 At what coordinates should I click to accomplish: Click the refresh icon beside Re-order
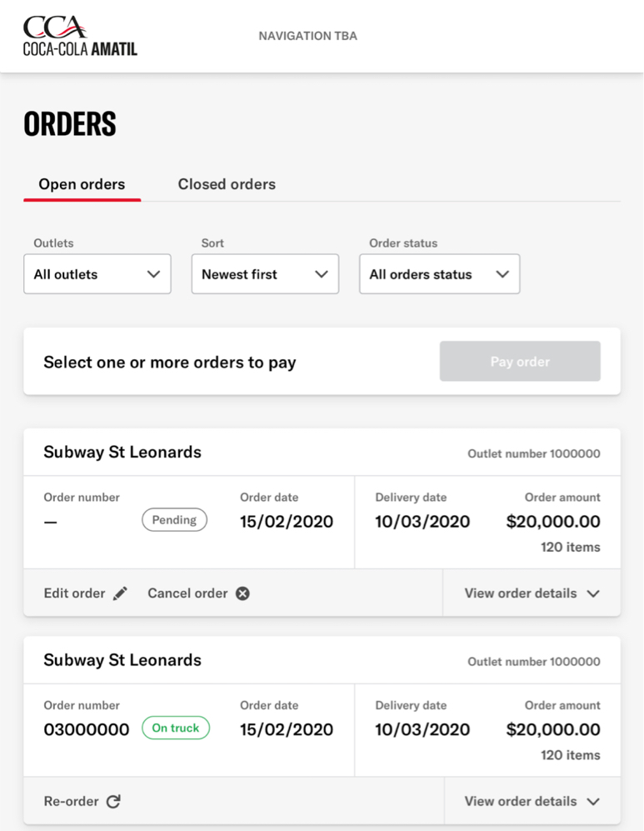coord(113,801)
